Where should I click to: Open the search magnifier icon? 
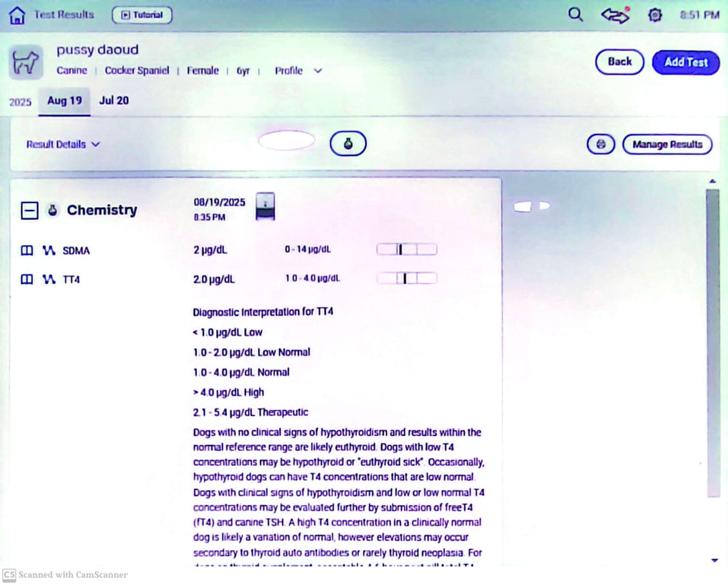576,14
